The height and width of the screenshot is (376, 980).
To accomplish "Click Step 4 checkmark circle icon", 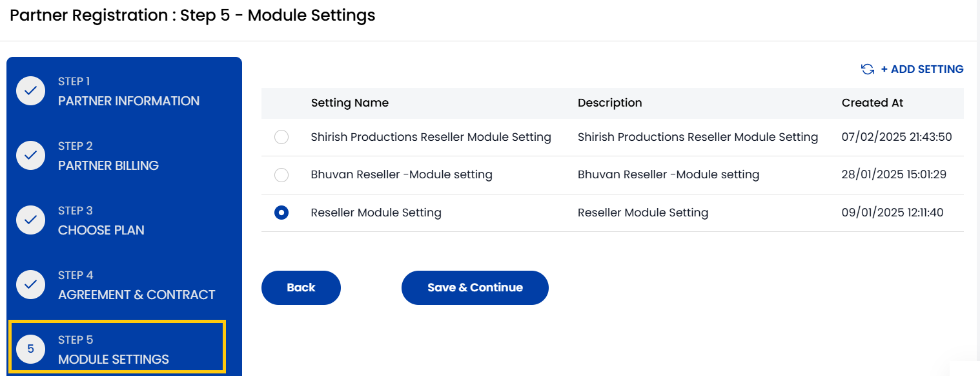I will (x=30, y=285).
